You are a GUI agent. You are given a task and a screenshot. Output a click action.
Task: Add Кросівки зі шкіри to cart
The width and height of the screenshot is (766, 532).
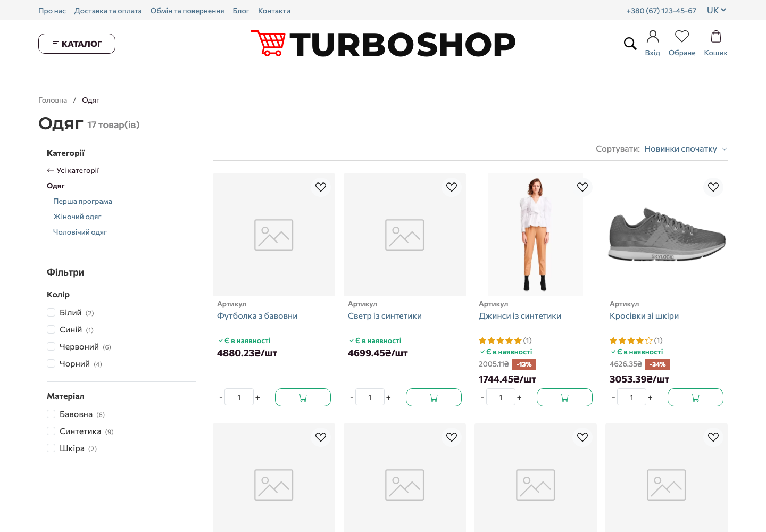(x=695, y=397)
